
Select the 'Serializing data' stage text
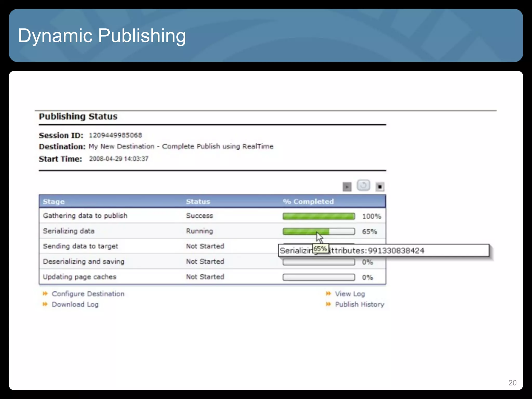[x=69, y=231]
